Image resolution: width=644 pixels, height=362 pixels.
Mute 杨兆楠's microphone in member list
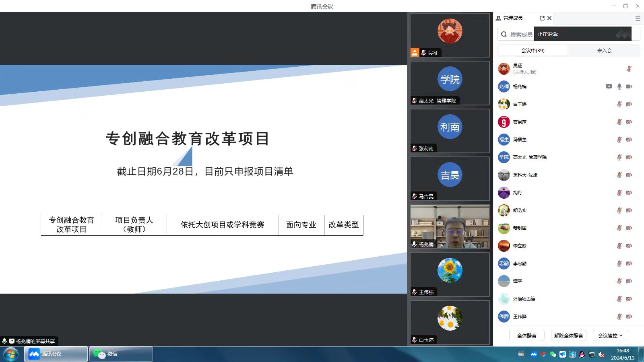[x=619, y=86]
